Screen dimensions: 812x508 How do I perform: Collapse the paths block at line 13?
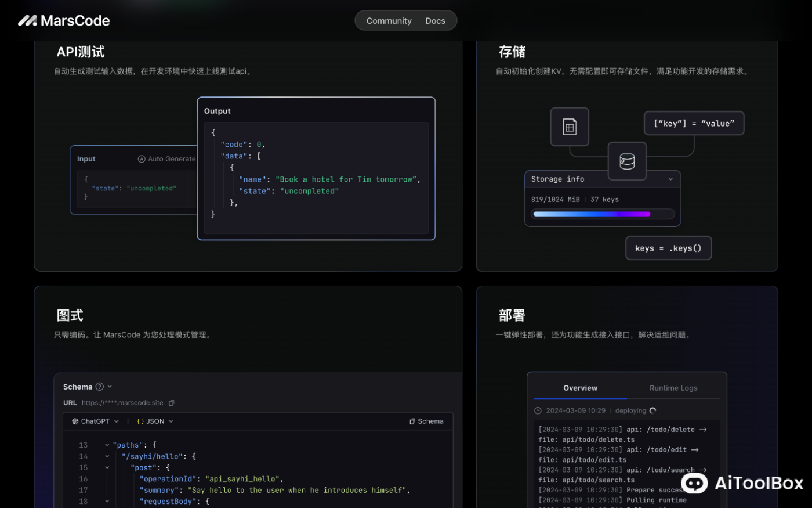pos(106,445)
